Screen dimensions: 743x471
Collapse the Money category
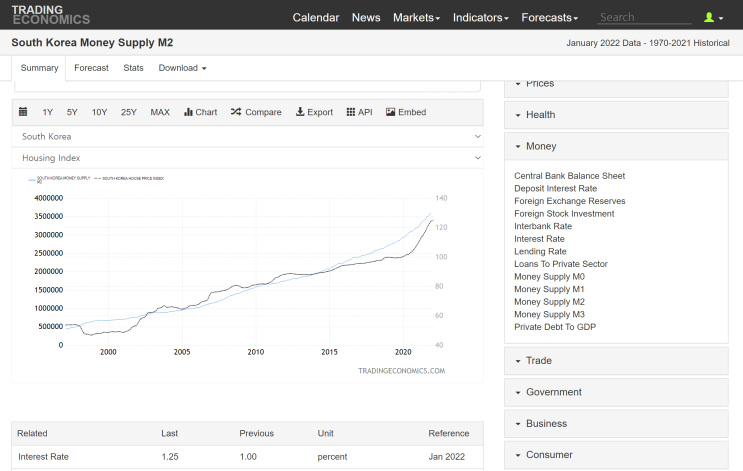point(616,146)
